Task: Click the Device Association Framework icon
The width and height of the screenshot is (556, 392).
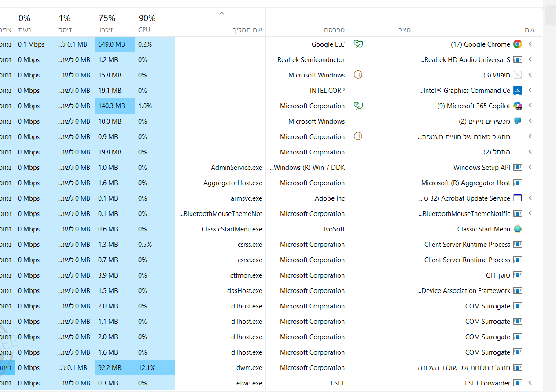Action: tap(518, 290)
